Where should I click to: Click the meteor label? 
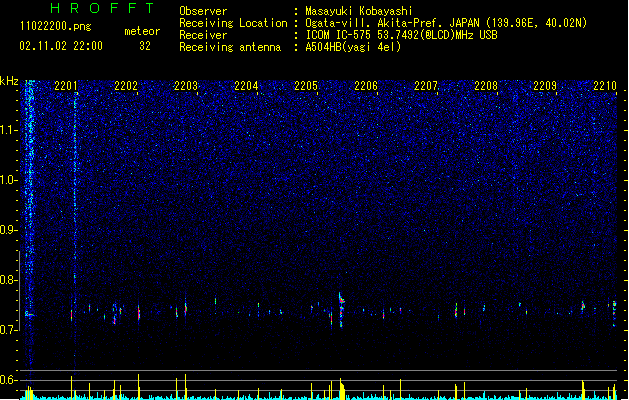[142, 31]
